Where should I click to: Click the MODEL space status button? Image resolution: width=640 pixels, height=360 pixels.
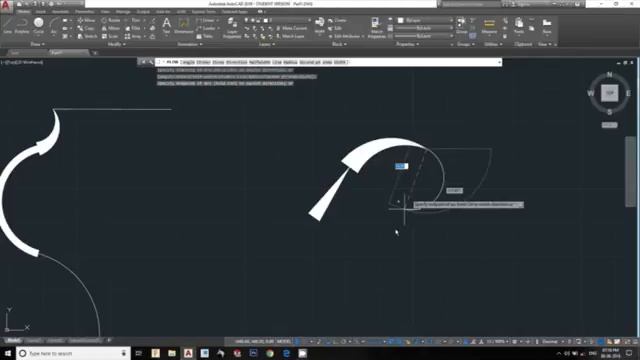pos(284,341)
